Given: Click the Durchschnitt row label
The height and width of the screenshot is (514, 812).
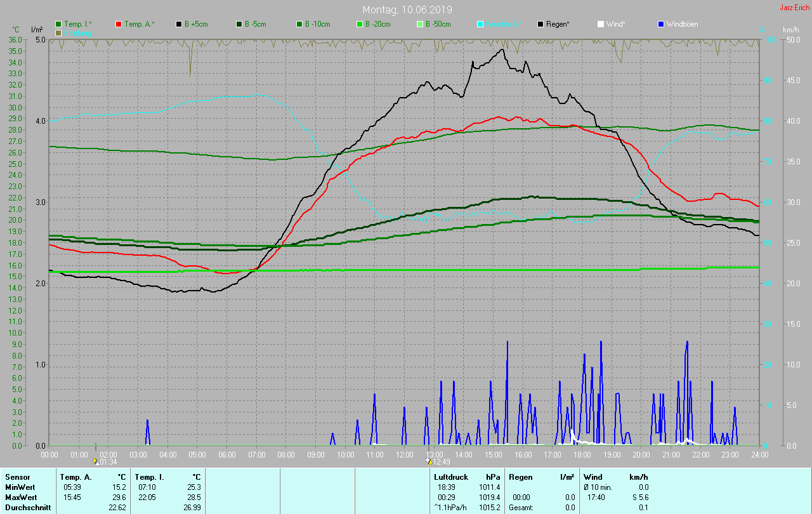Looking at the screenshot, I should click(28, 507).
